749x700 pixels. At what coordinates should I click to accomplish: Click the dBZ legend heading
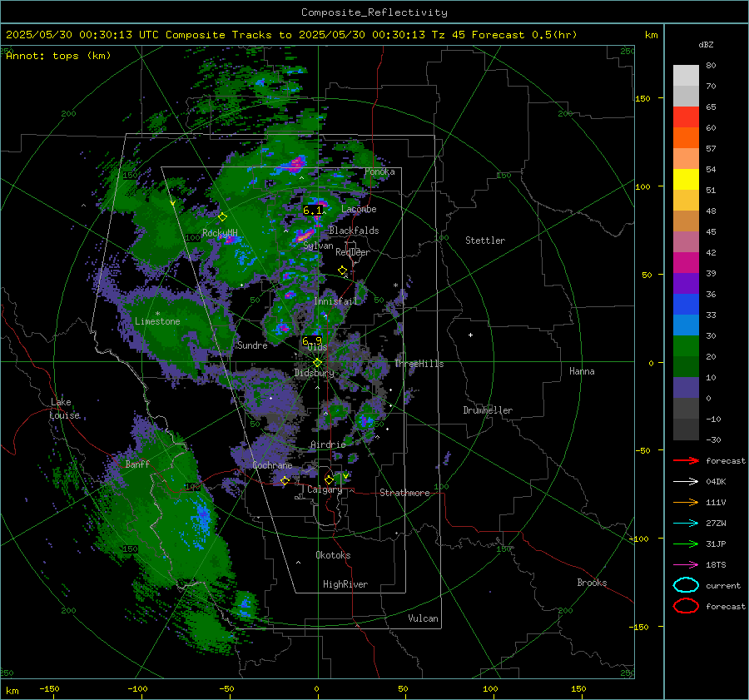[x=706, y=44]
